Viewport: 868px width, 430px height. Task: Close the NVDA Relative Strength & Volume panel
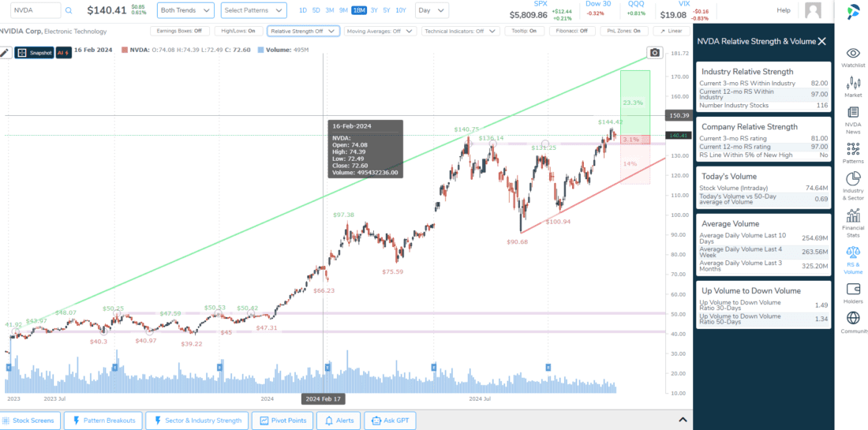pyautogui.click(x=822, y=42)
